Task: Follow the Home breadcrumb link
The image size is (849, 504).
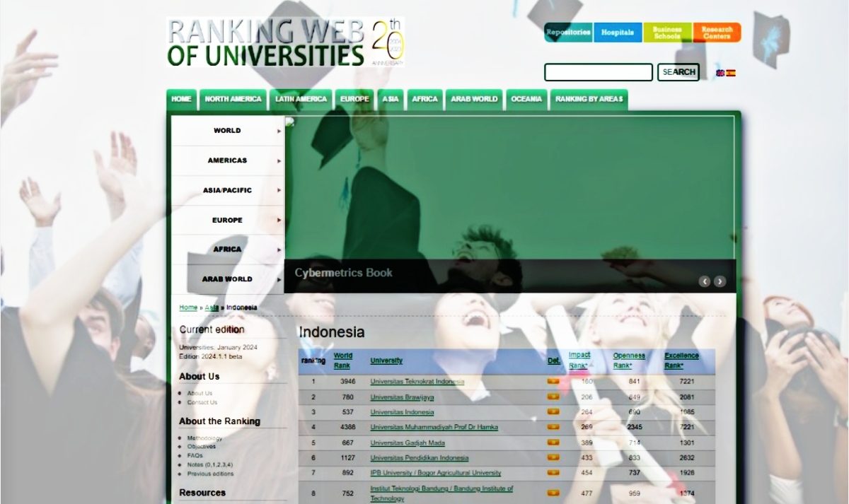Action: tap(188, 307)
